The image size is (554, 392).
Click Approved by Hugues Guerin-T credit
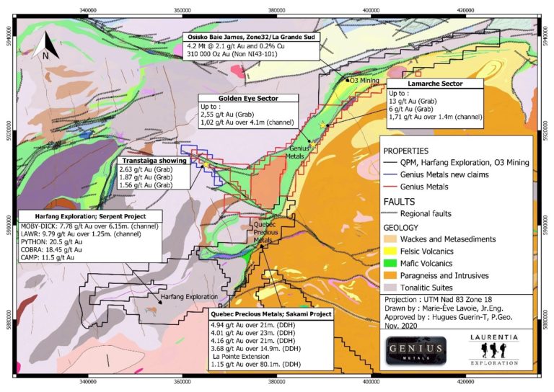click(x=449, y=317)
